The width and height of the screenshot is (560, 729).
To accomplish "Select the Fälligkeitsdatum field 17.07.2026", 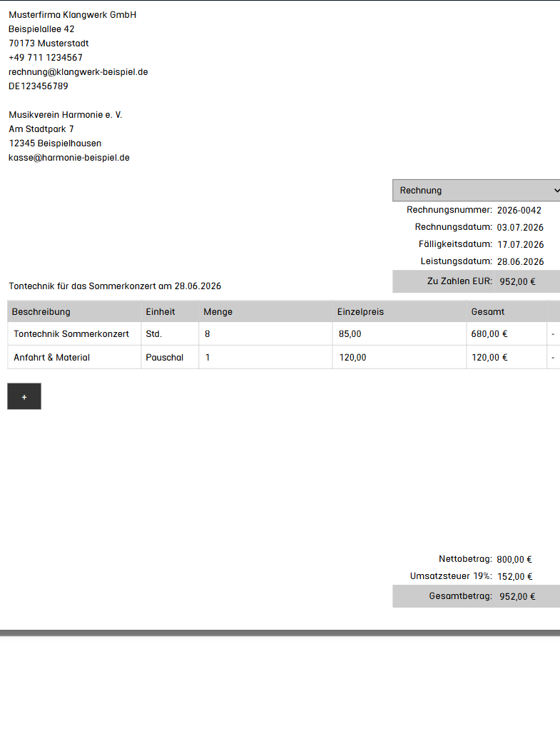I will (x=520, y=245).
